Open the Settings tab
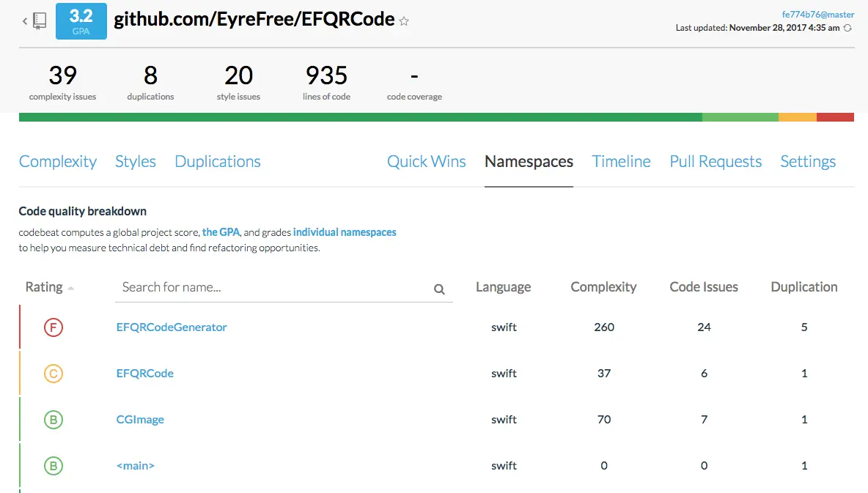Viewport: 868px width, 493px height. (x=808, y=162)
